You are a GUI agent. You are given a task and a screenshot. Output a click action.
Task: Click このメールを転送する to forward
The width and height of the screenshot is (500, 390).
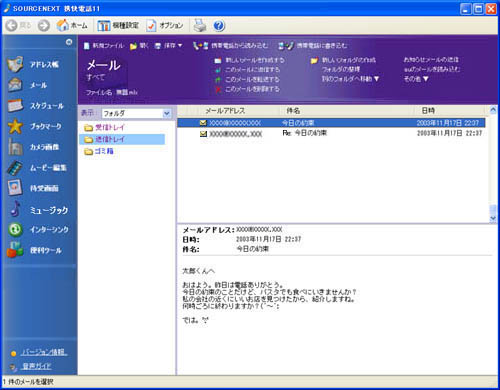247,79
